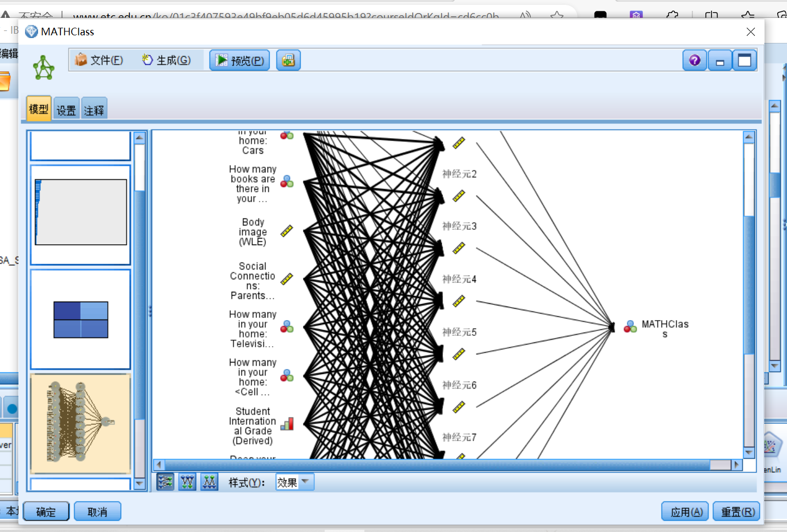Open the 生成(G) menu
Viewport: 787px width, 532px height.
point(166,60)
